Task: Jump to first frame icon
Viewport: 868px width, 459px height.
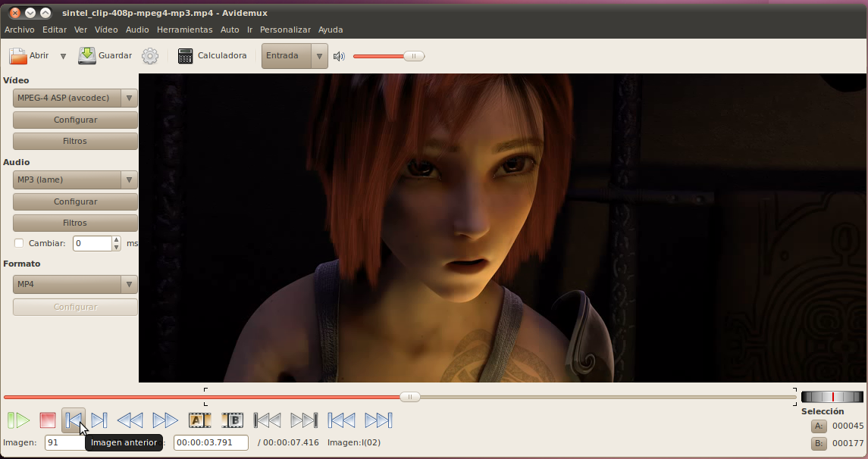Action: [341, 420]
